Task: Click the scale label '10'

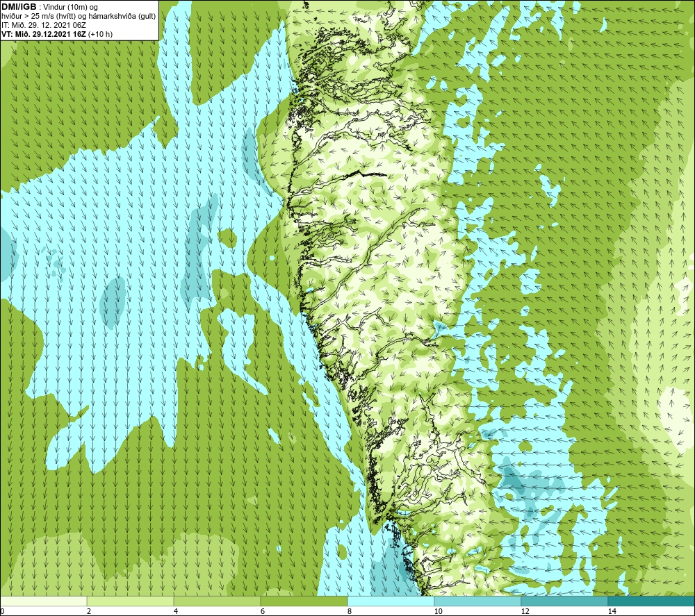Action: click(439, 611)
